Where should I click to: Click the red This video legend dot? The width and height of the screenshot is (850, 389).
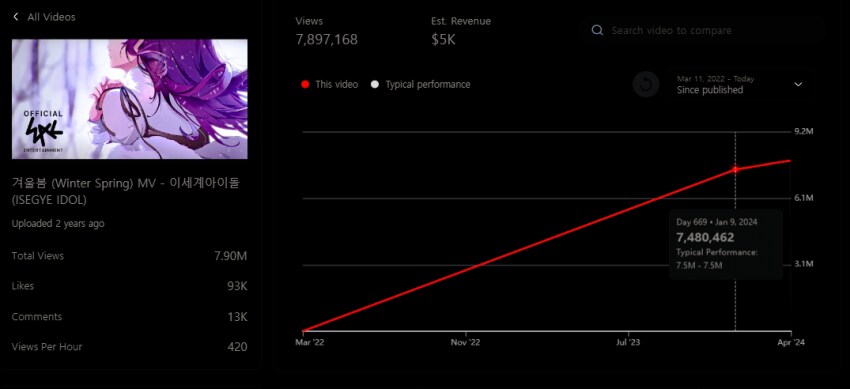click(305, 85)
